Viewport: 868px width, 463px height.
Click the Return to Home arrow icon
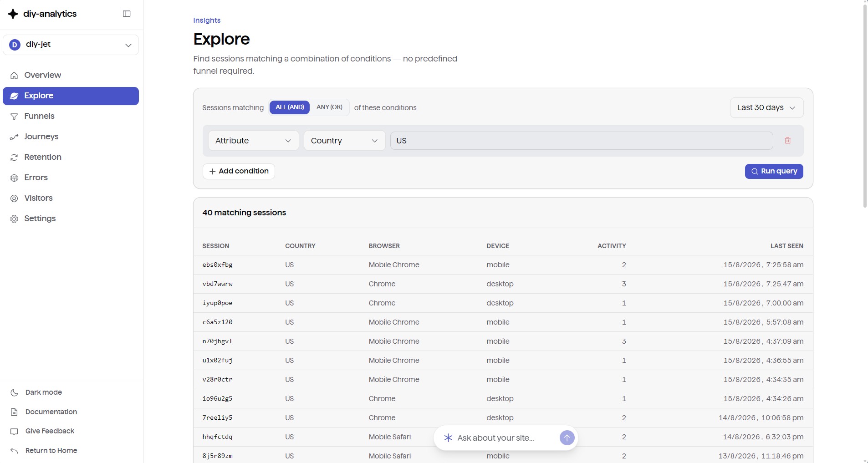pyautogui.click(x=14, y=451)
